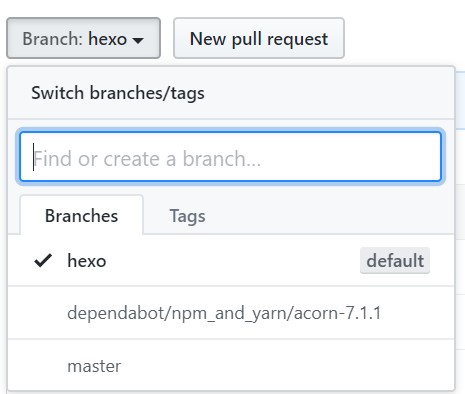
Task: Open the Branch: hexo dropdown
Action: tap(83, 38)
